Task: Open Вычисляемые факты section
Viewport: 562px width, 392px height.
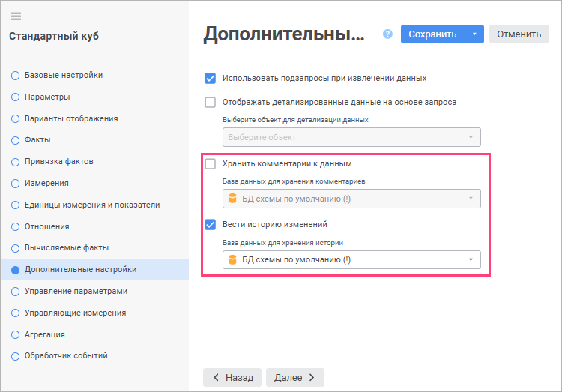Action: pyautogui.click(x=66, y=248)
